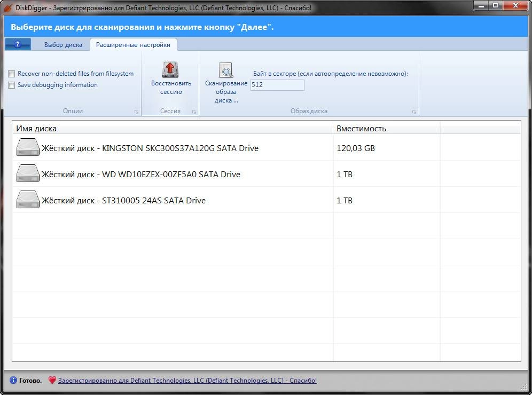Minimize the DiskDigger window

click(x=481, y=5)
